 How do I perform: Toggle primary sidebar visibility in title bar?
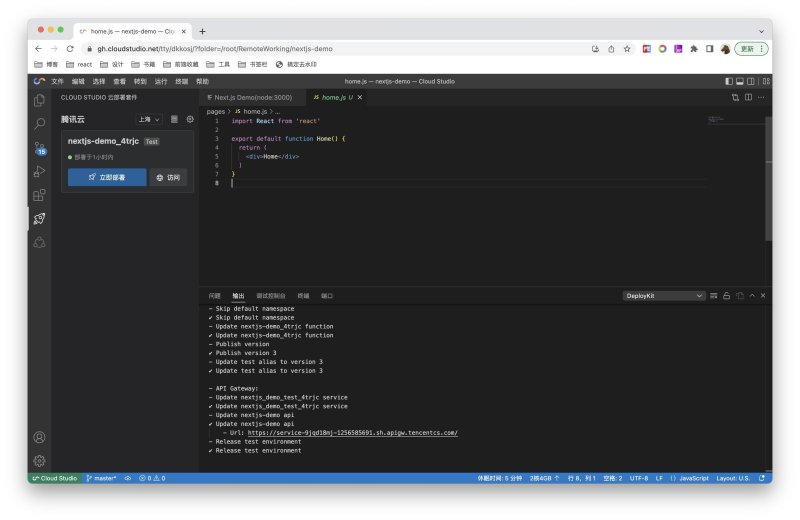pyautogui.click(x=729, y=81)
